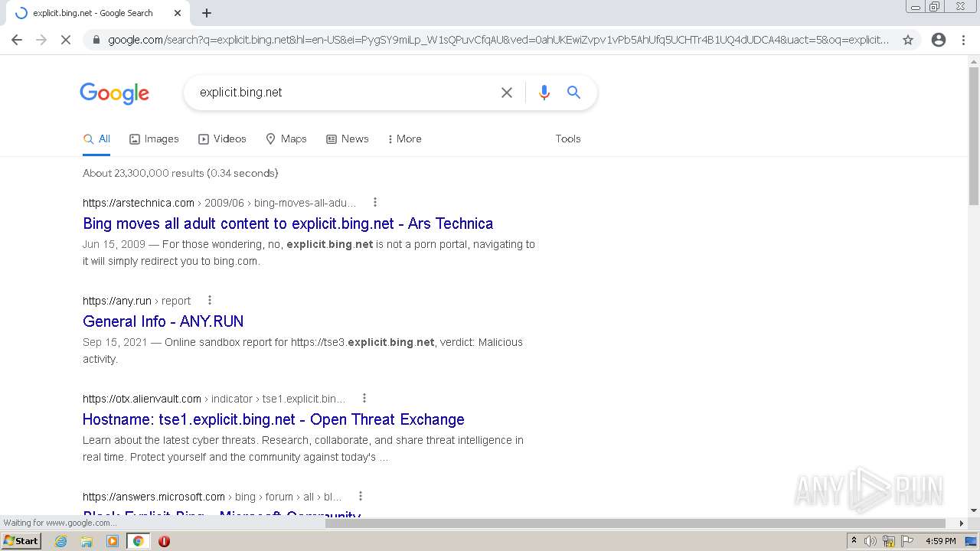
Task: Show hidden system tray icons
Action: point(854,541)
